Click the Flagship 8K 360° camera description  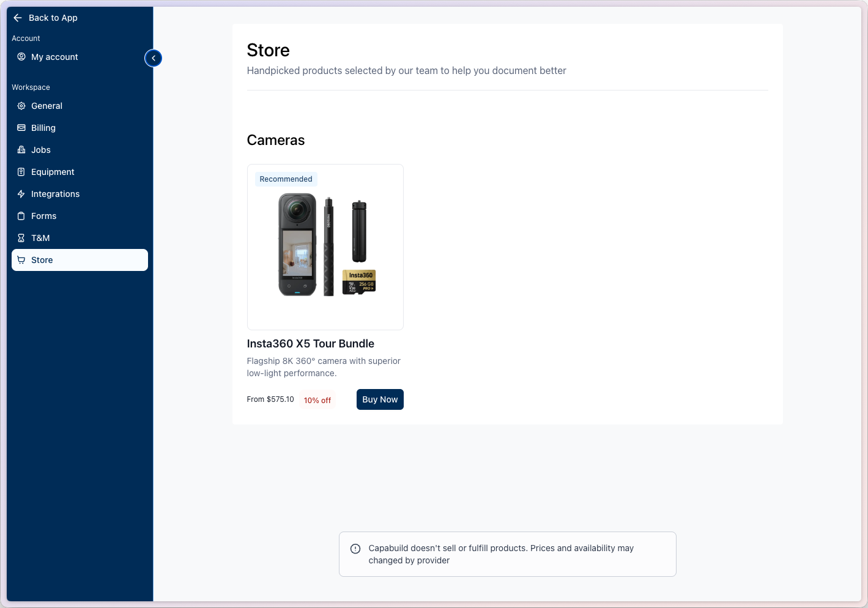tap(324, 367)
